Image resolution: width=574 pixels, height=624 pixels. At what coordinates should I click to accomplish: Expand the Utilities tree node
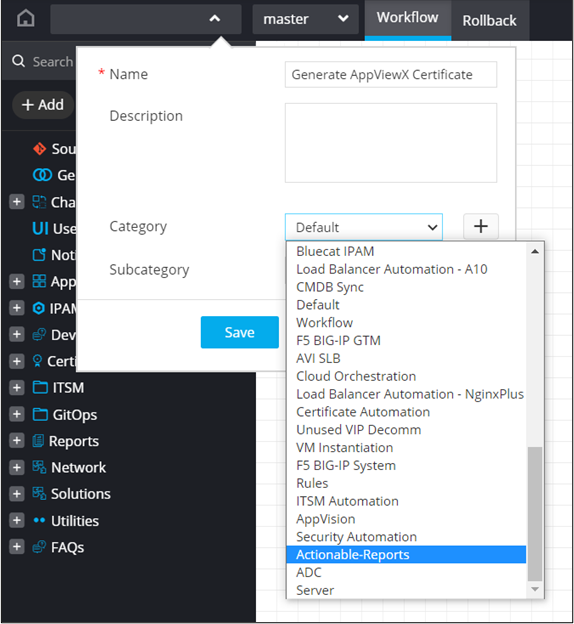16,520
